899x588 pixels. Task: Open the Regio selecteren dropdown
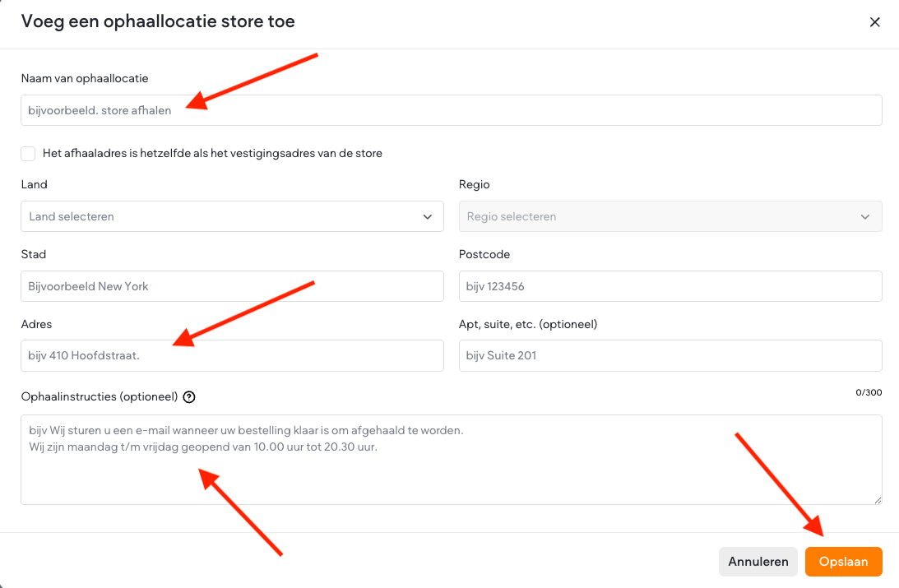[x=658, y=217]
